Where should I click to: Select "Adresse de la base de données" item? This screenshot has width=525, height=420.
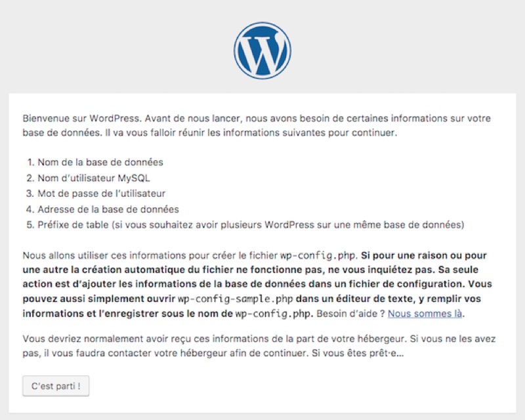pyautogui.click(x=108, y=209)
